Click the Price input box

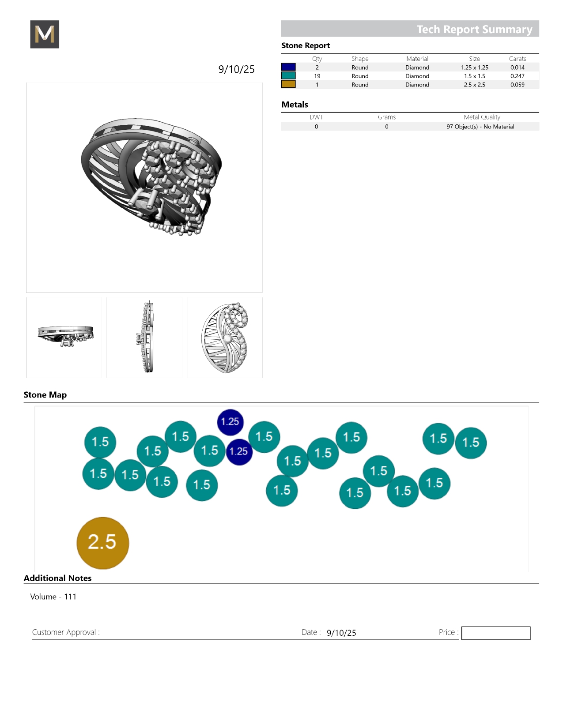[x=495, y=633]
